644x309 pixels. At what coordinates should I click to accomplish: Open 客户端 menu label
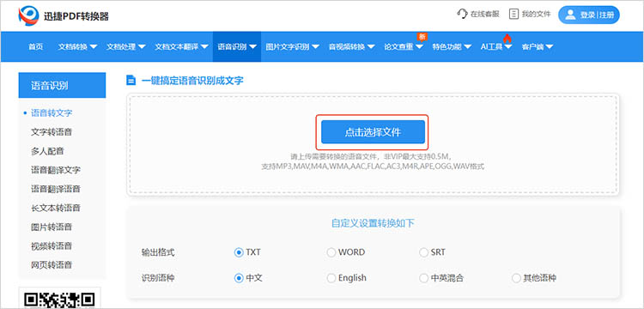(x=532, y=47)
